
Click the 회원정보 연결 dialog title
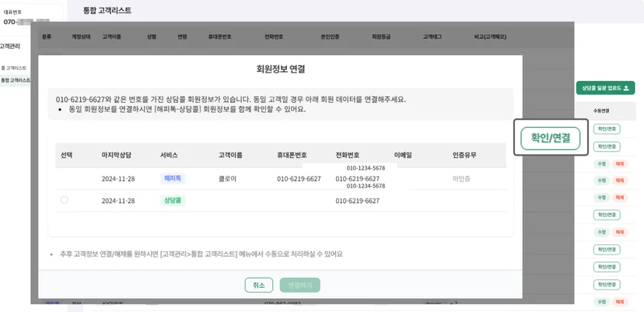click(281, 69)
